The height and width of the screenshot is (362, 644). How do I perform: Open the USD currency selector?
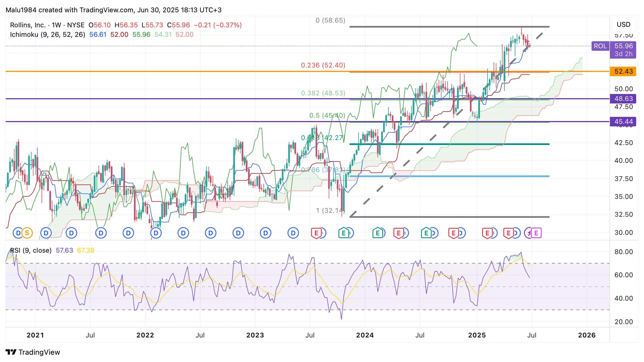(x=623, y=25)
